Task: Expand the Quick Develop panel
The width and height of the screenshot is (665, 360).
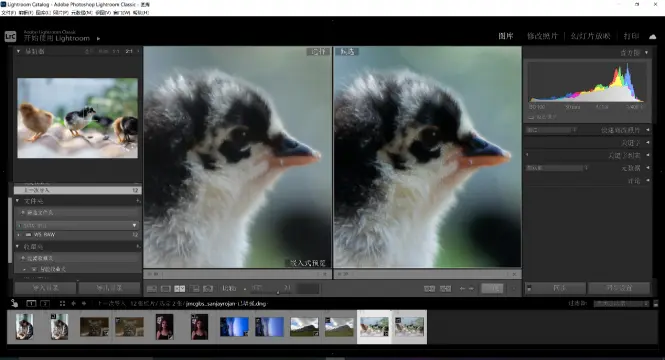Action: coord(648,130)
